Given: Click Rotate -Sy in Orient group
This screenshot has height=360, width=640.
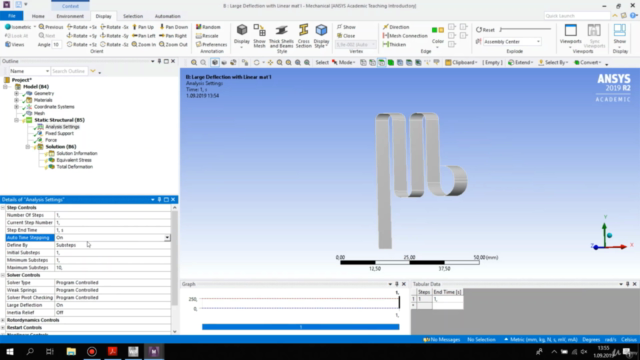Looking at the screenshot, I should pyautogui.click(x=114, y=36).
